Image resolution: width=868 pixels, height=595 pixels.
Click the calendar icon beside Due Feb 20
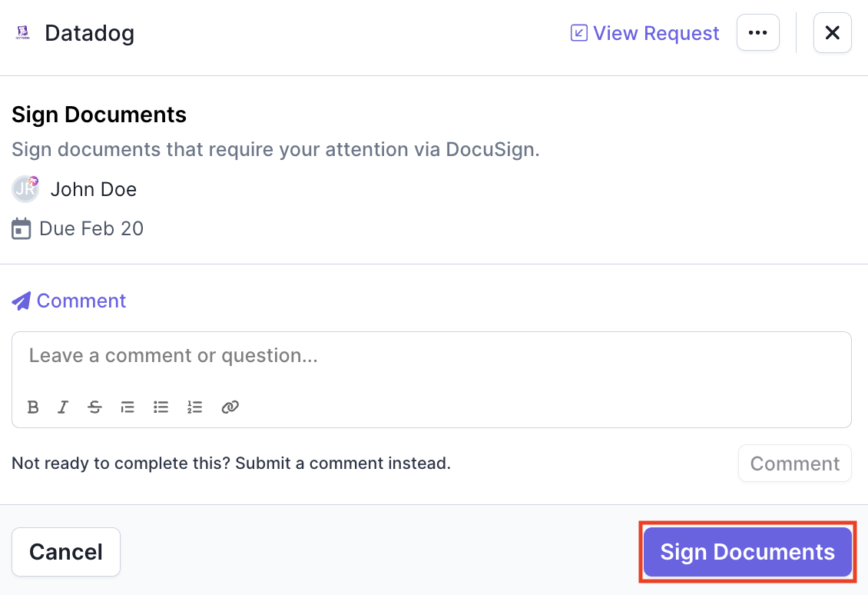pyautogui.click(x=21, y=228)
